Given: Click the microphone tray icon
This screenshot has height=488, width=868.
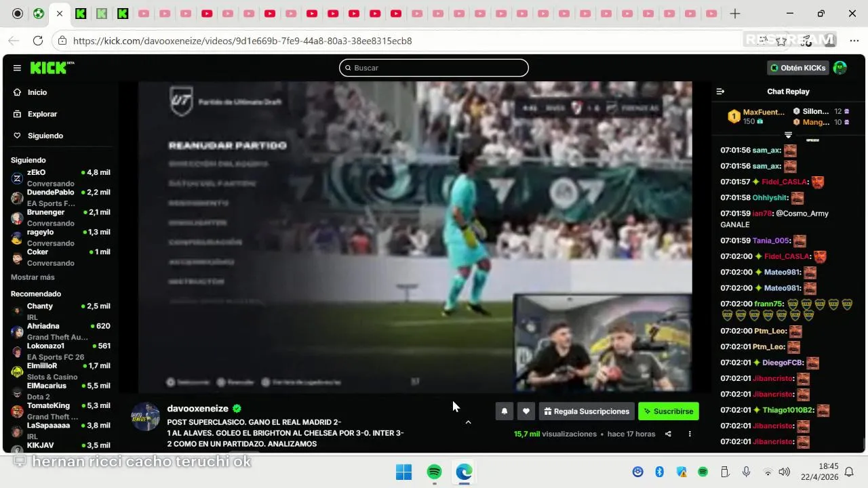Looking at the screenshot, I should coord(747,472).
